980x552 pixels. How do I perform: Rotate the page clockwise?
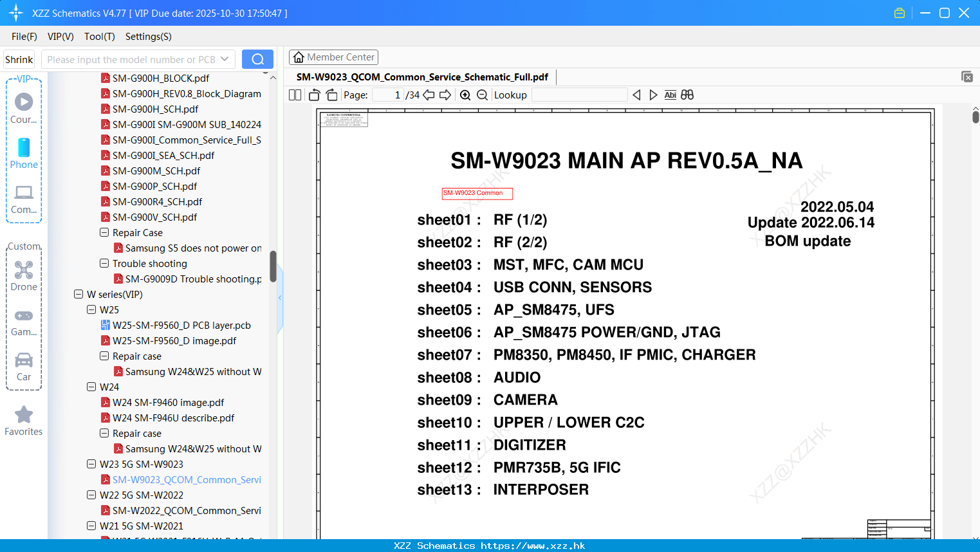click(x=332, y=95)
